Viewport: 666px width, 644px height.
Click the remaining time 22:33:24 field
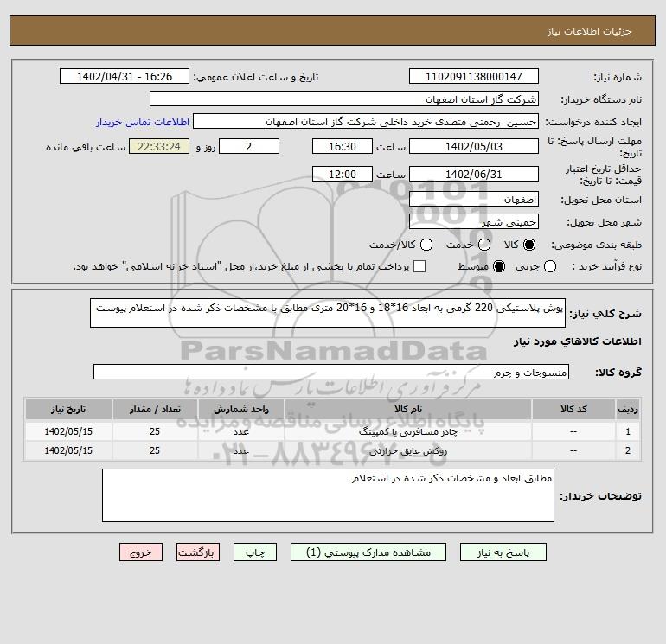coord(159,146)
